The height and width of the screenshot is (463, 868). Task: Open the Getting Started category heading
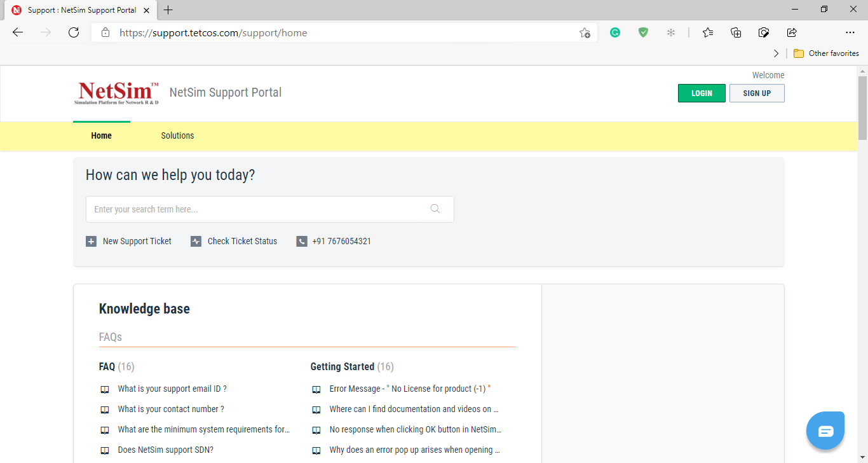342,366
